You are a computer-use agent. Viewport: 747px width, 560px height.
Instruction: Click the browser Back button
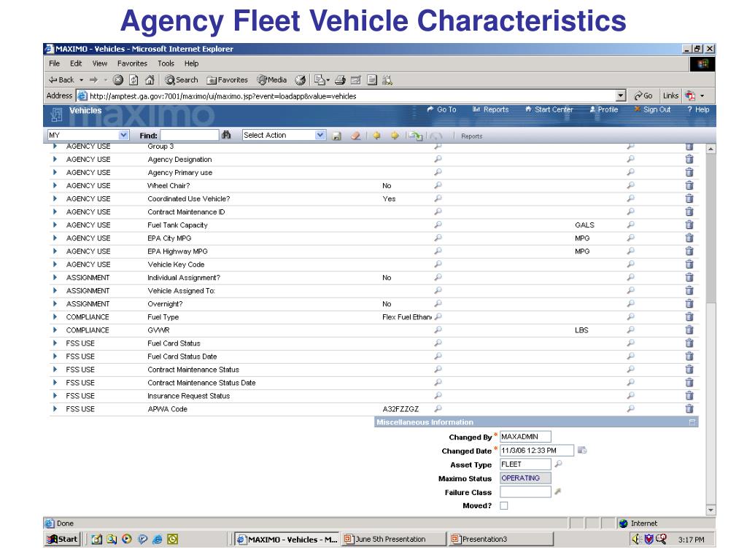point(62,80)
